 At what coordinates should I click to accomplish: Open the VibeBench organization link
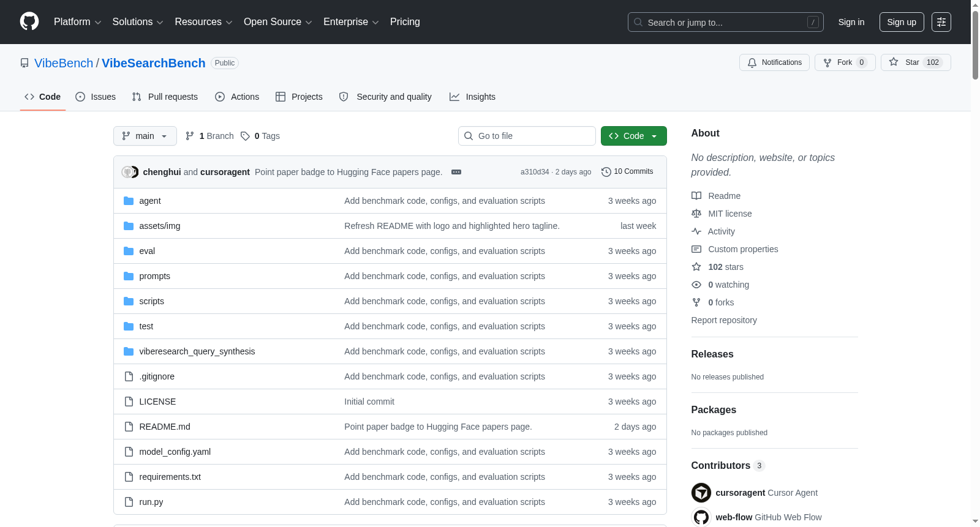click(x=64, y=63)
